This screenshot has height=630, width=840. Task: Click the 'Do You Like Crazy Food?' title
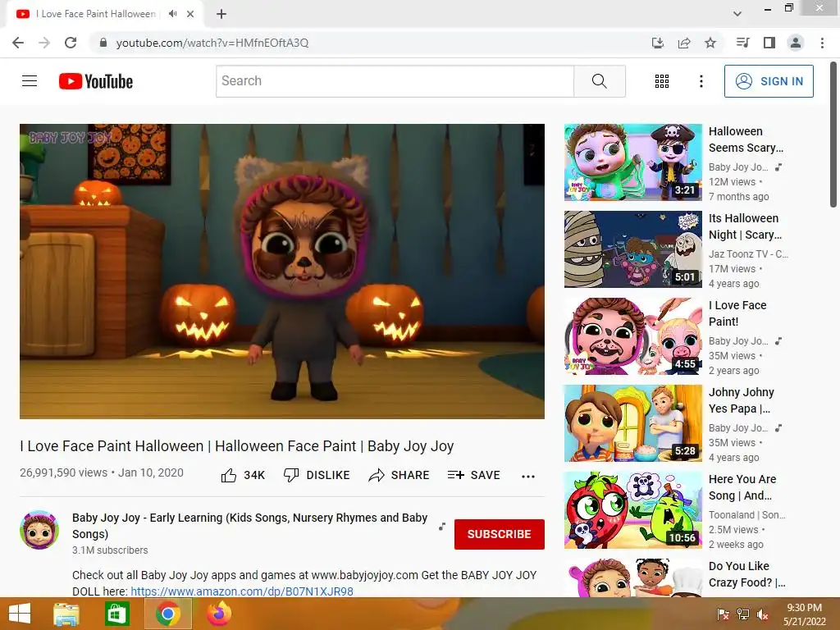click(746, 574)
